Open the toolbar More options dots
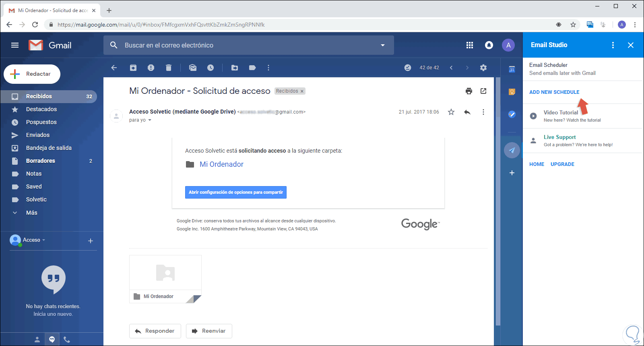Image resolution: width=644 pixels, height=346 pixels. click(268, 68)
